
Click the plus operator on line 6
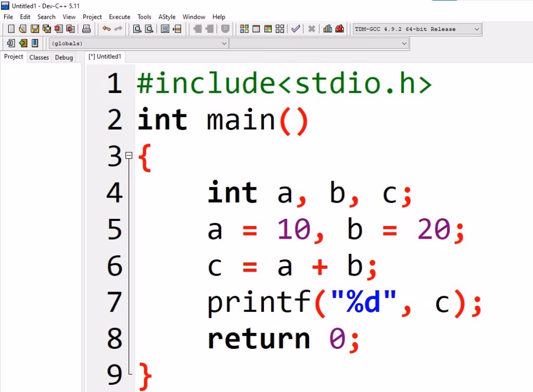(x=320, y=267)
